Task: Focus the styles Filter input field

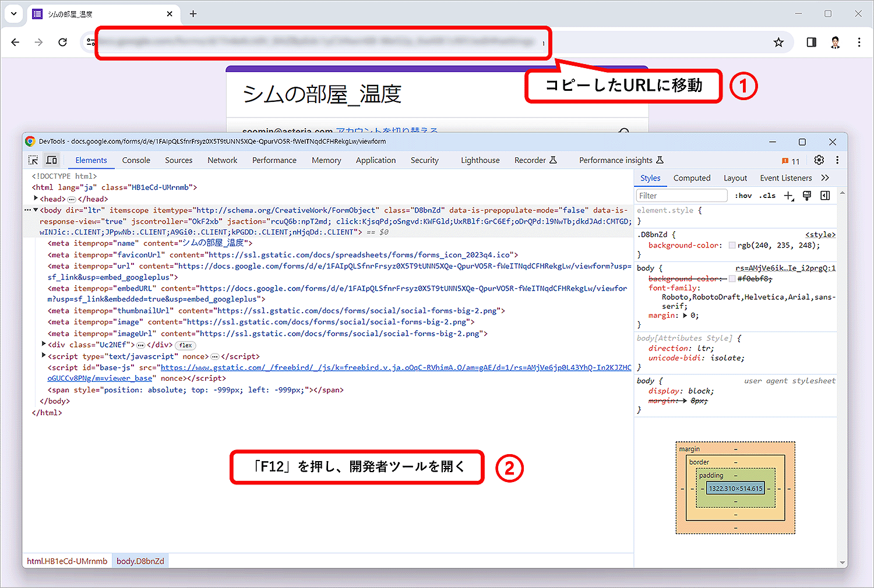Action: [x=682, y=196]
